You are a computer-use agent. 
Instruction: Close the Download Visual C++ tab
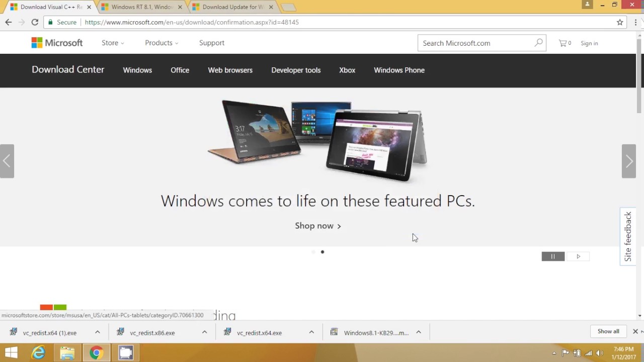pyautogui.click(x=89, y=7)
